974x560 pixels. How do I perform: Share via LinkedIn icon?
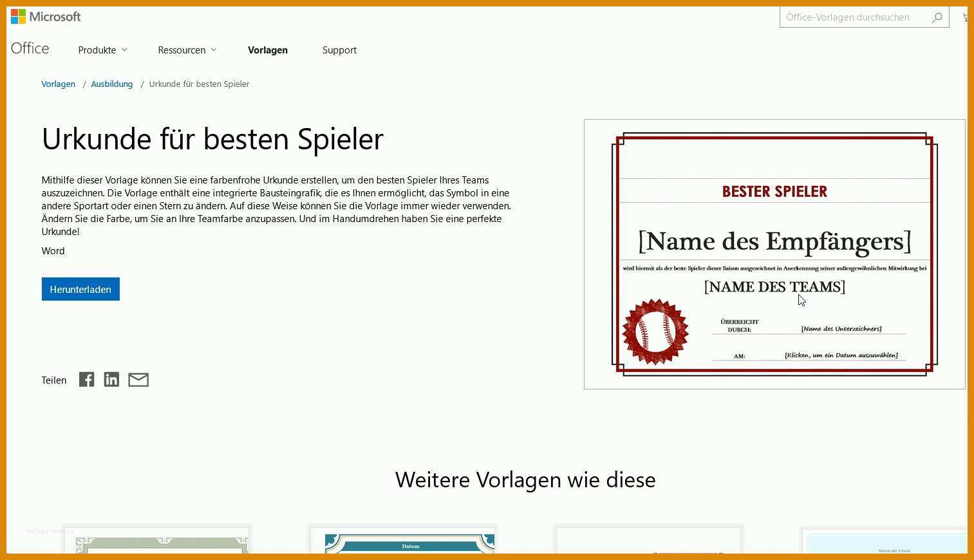111,380
